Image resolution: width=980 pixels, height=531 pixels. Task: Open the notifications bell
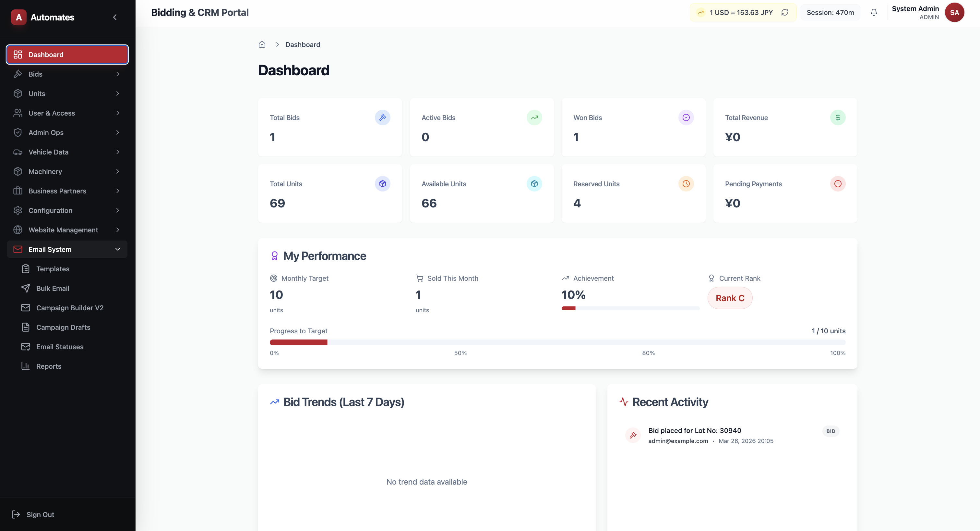[x=874, y=13]
